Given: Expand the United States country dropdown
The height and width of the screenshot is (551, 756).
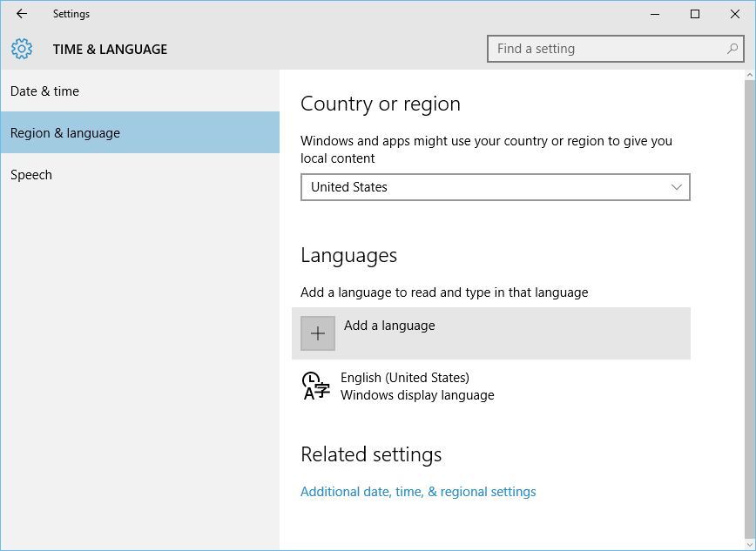Looking at the screenshot, I should [x=496, y=187].
